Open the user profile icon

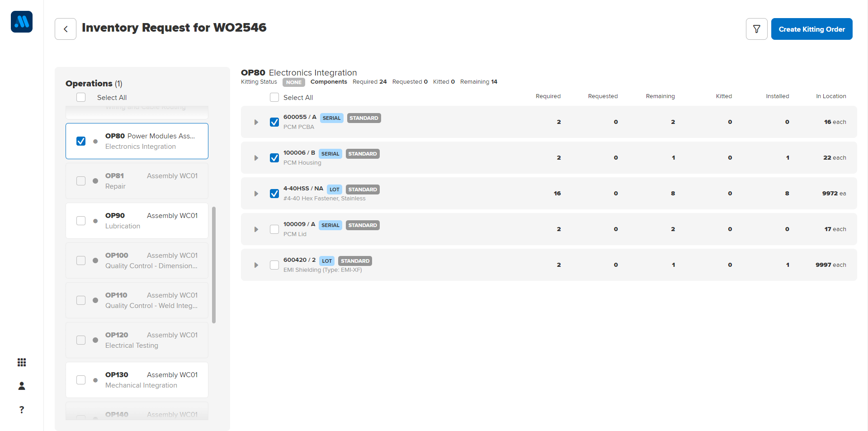[22, 386]
